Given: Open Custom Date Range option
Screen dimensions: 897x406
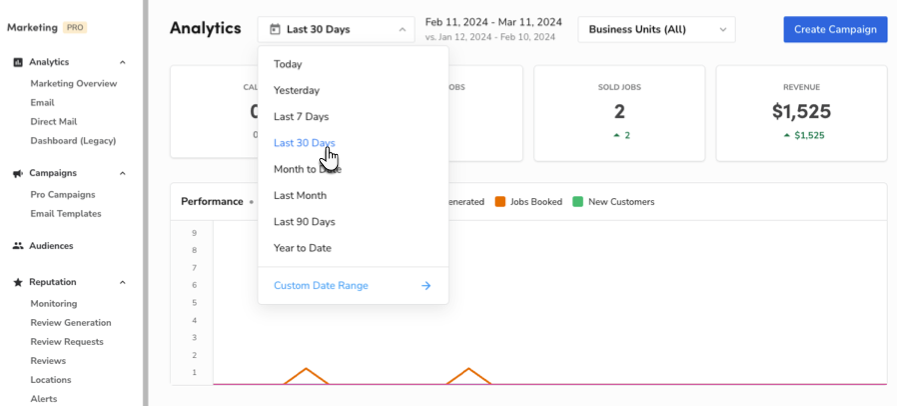Looking at the screenshot, I should pos(353,285).
